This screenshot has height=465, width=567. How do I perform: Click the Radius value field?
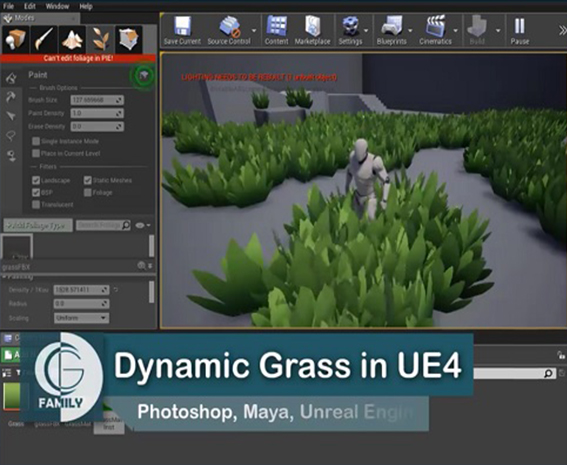[x=81, y=304]
